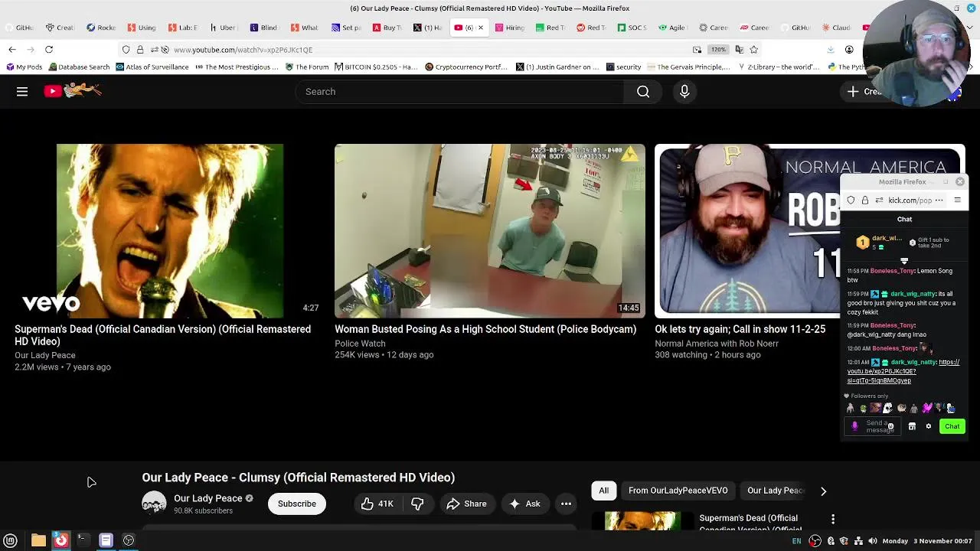This screenshot has height=551, width=980.
Task: Open the 120% zoom level indicator
Action: 717,50
